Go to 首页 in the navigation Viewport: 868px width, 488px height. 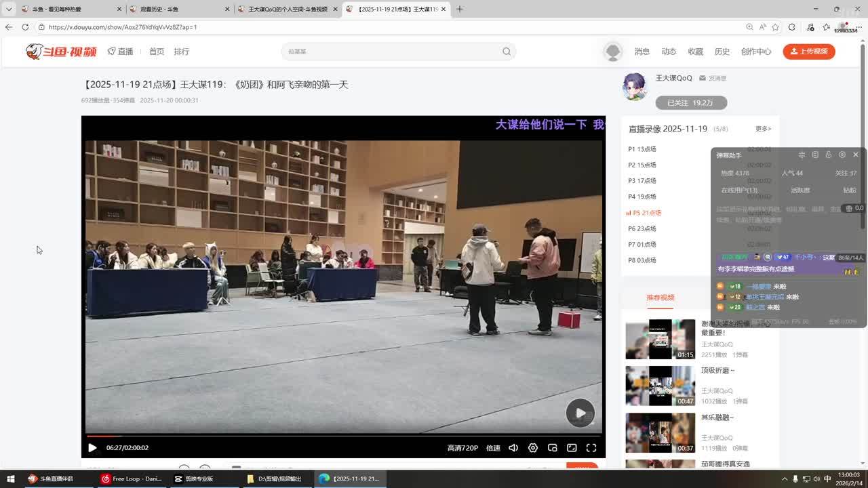pyautogui.click(x=157, y=52)
